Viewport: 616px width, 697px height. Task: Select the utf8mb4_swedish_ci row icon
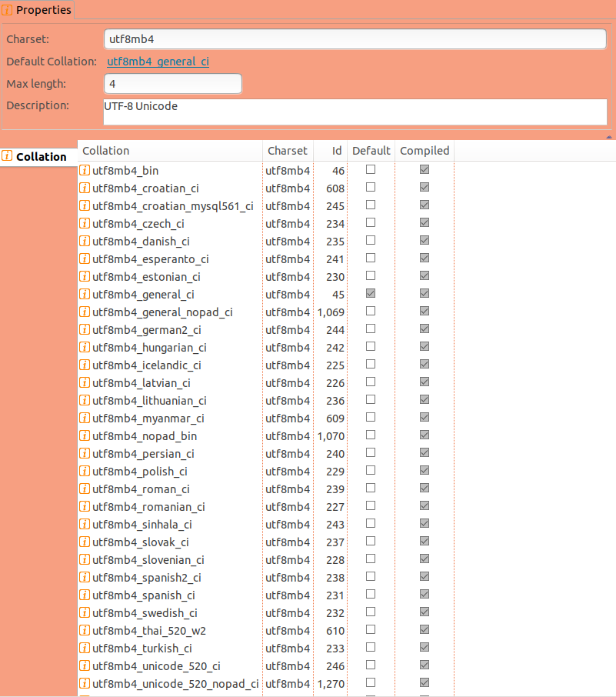pos(85,612)
